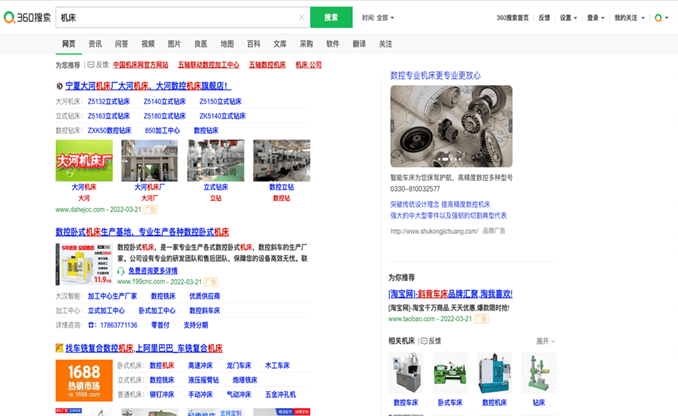Open 五轴数控机床 suggestion
This screenshot has height=416, width=678.
267,65
